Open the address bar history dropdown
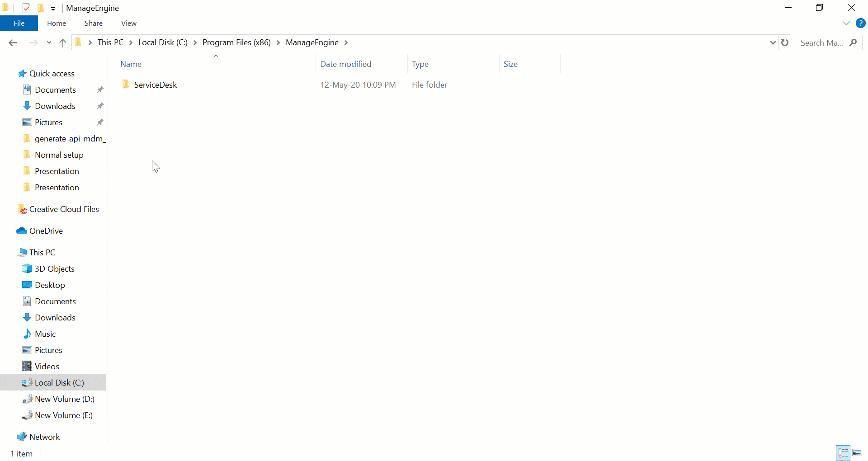 click(773, 42)
